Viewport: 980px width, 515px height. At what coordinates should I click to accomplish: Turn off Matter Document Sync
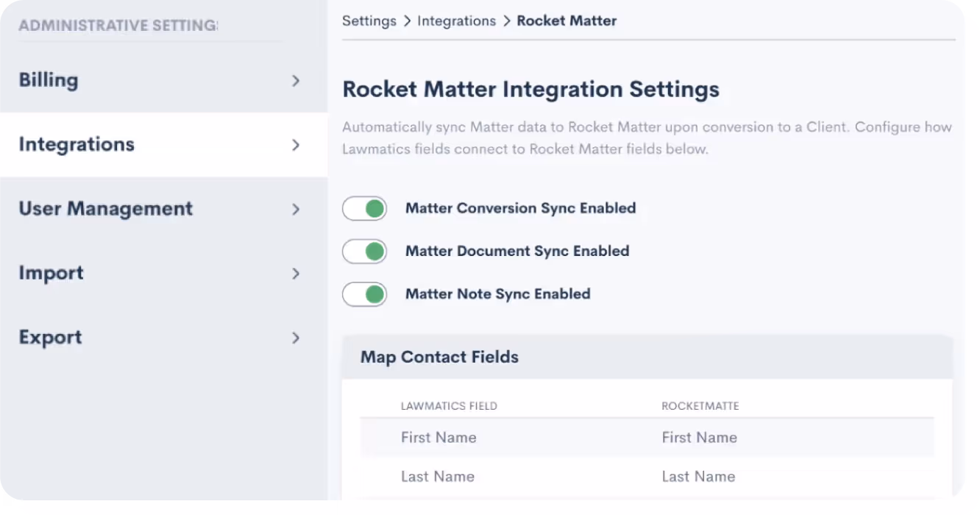pos(364,251)
